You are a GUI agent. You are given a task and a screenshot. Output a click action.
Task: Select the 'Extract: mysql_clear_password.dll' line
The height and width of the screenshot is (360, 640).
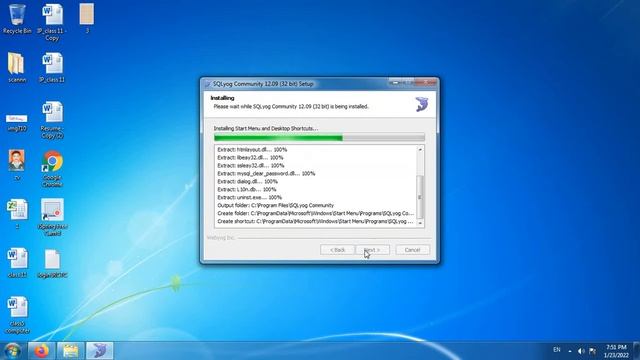click(x=266, y=173)
